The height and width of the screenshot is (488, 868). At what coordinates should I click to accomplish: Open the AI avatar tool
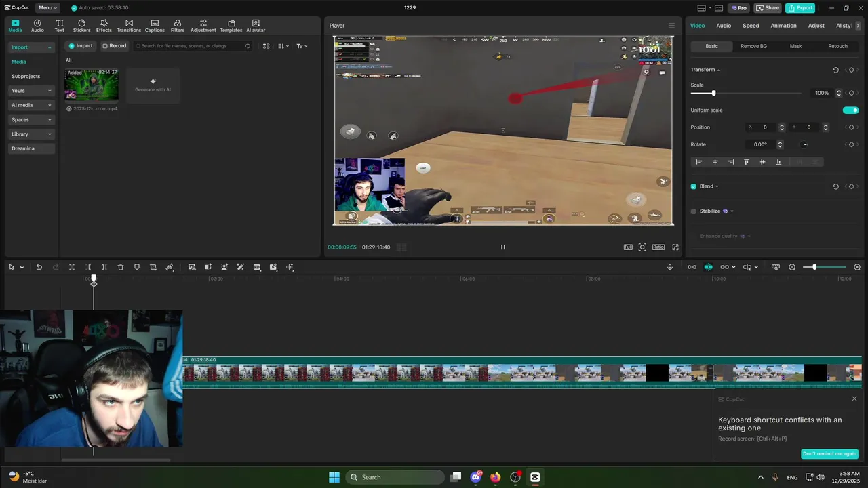[x=256, y=26]
